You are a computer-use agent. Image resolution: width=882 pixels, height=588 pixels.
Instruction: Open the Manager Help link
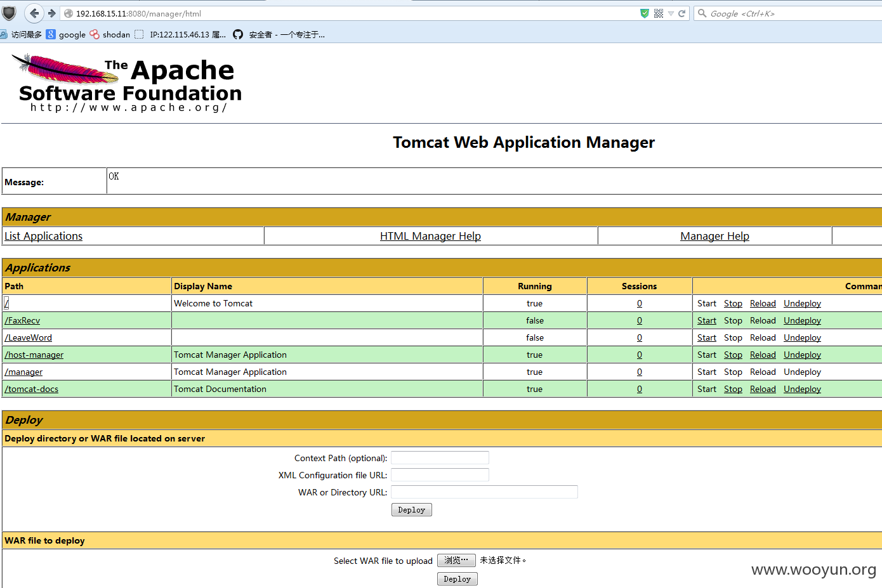pyautogui.click(x=714, y=236)
